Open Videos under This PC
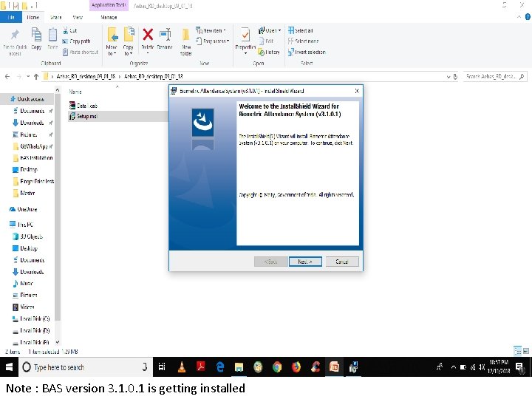The width and height of the screenshot is (532, 399). (x=24, y=307)
